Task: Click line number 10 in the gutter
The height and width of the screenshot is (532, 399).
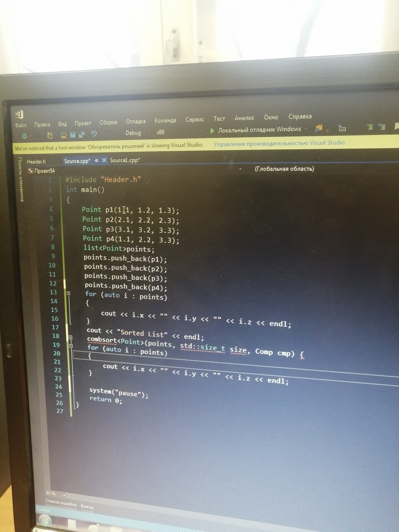Action: pos(52,265)
